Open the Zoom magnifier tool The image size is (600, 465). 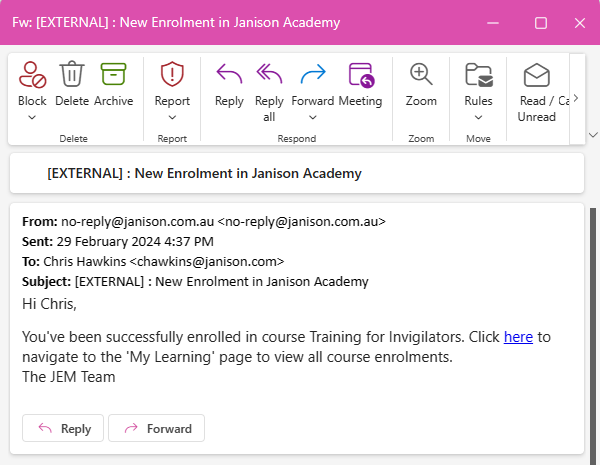[x=421, y=76]
